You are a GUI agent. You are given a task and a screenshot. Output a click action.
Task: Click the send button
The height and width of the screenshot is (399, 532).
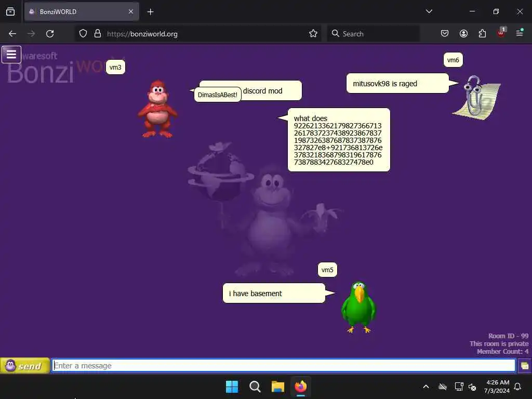click(x=25, y=366)
